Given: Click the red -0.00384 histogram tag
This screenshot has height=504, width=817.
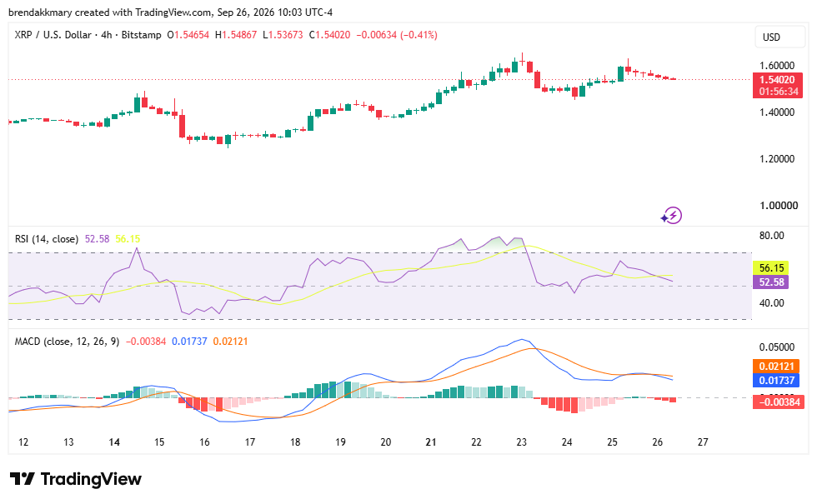Looking at the screenshot, I should pyautogui.click(x=779, y=402).
